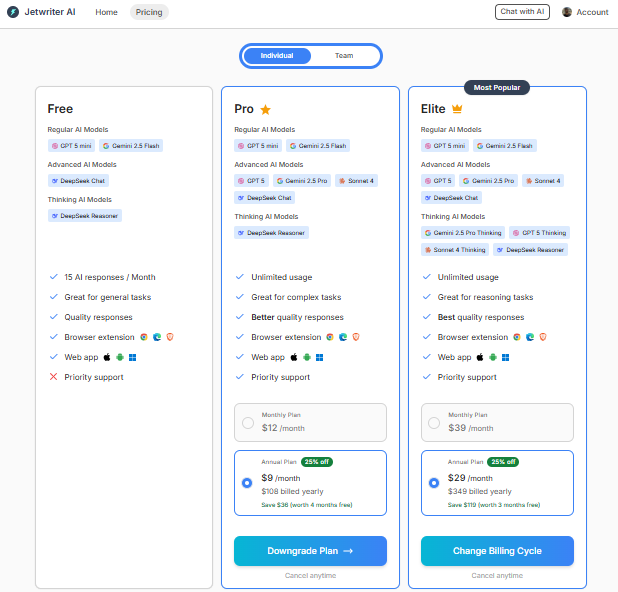Click the Downgrade Plan button
The height and width of the screenshot is (592, 618).
[x=310, y=551]
